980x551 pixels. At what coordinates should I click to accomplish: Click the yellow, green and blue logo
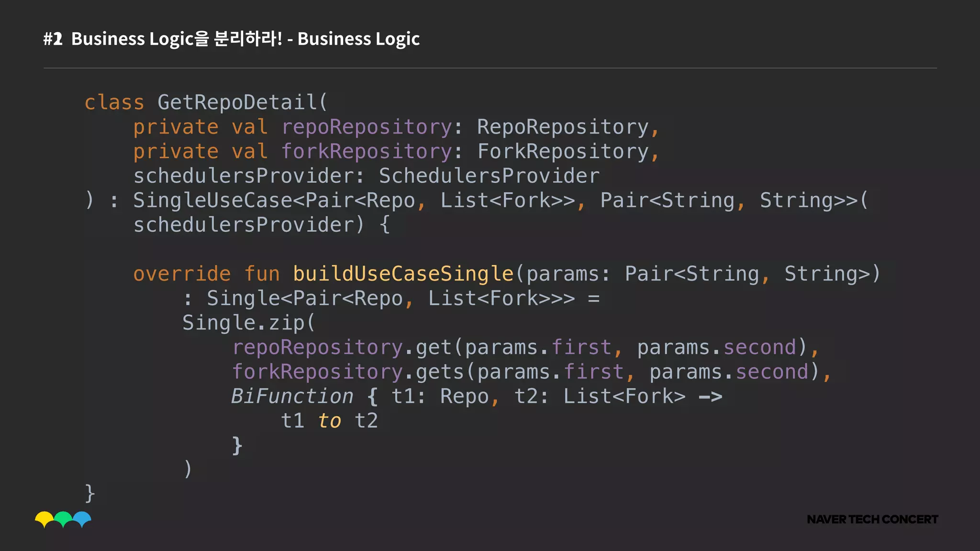(x=63, y=519)
